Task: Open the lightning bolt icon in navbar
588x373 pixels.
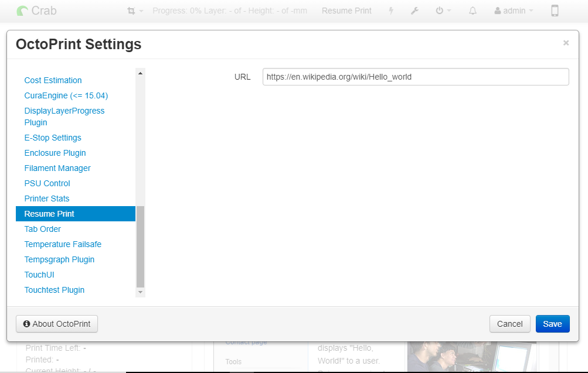Action: click(x=391, y=11)
